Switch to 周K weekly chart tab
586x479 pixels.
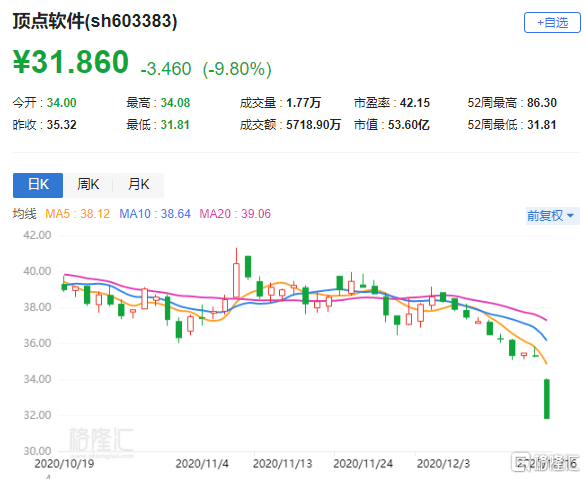88,185
